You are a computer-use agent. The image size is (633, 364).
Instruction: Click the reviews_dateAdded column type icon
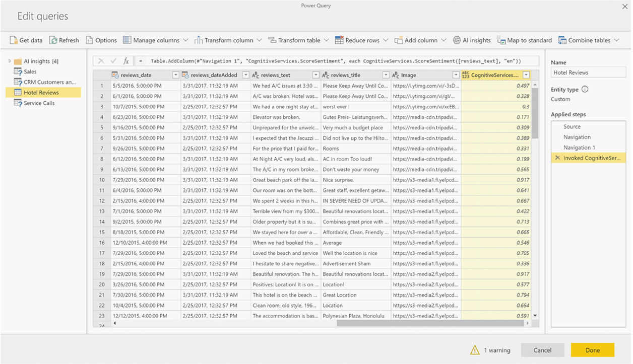pos(185,75)
